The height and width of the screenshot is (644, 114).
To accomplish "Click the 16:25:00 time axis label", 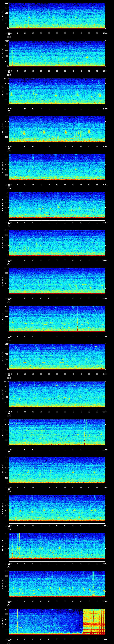I will [x=9, y=450].
